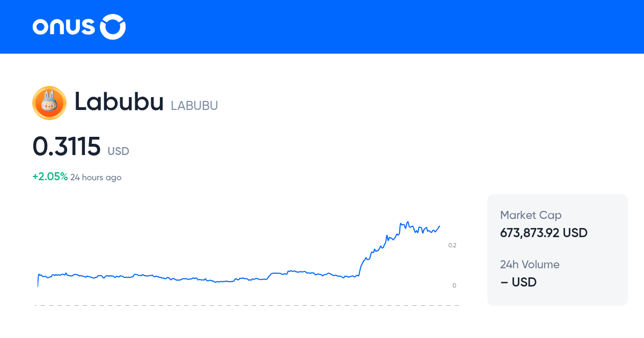Click the +2.05% price change indicator

click(50, 177)
